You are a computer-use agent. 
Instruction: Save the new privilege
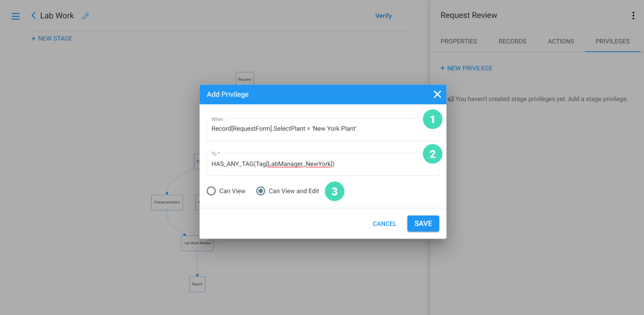coord(423,224)
